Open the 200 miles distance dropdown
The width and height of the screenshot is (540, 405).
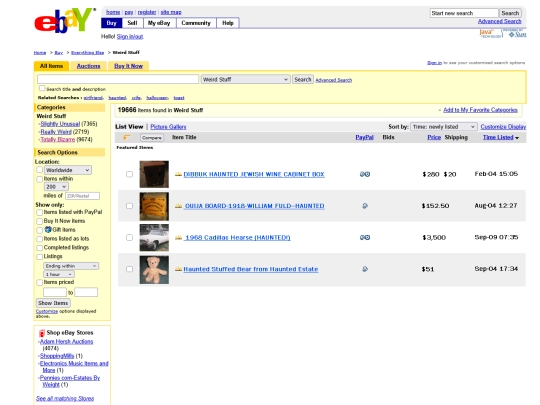pyautogui.click(x=56, y=187)
